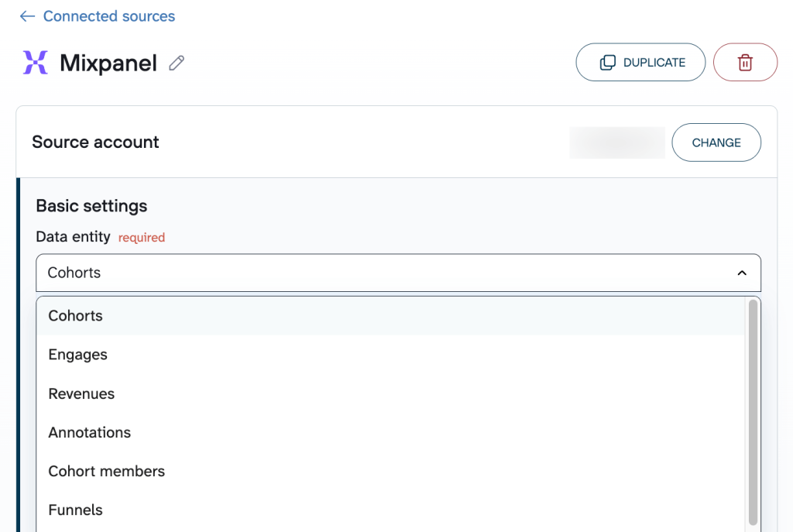This screenshot has height=532, width=793.
Task: Click the copy icon inside the Duplicate button
Action: [607, 62]
